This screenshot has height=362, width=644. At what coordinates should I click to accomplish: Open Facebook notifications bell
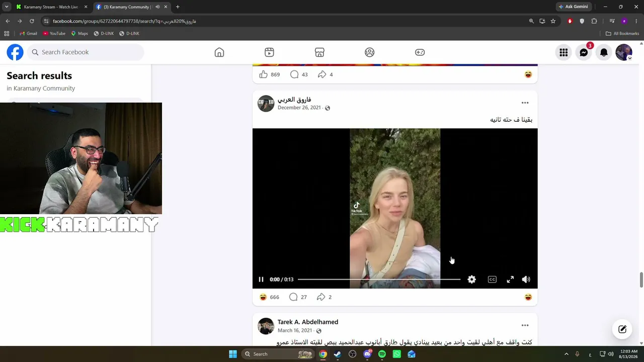(604, 52)
